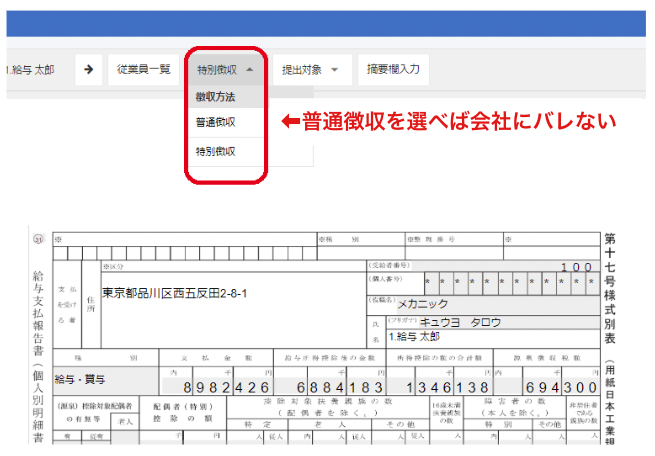Click the right arrow next employee button
655x456 pixels.
click(x=88, y=70)
